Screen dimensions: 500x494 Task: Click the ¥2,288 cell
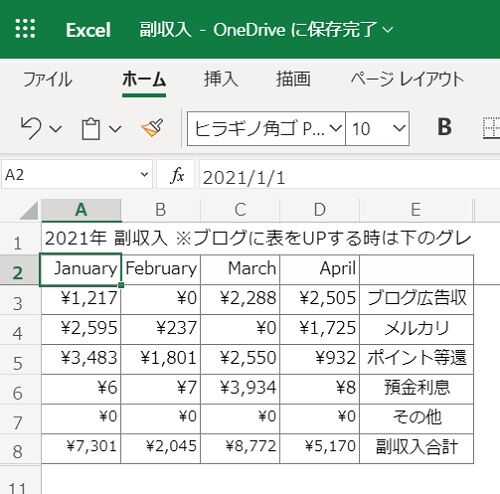(240, 299)
